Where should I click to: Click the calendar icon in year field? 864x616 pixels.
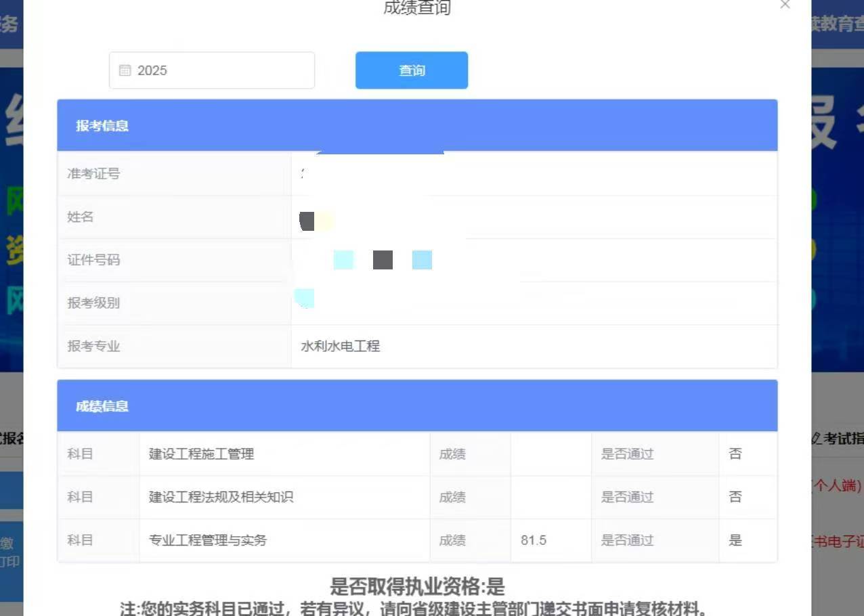[125, 70]
